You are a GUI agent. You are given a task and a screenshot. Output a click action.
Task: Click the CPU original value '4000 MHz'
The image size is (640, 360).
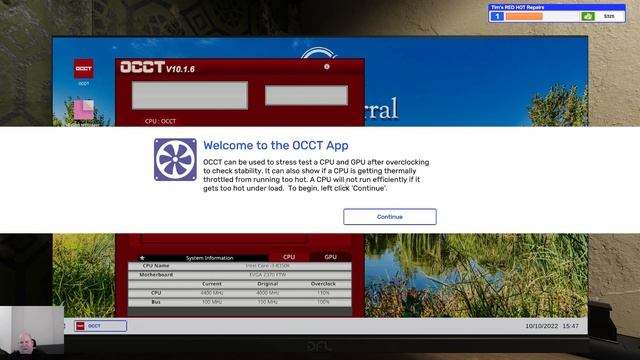pos(268,293)
